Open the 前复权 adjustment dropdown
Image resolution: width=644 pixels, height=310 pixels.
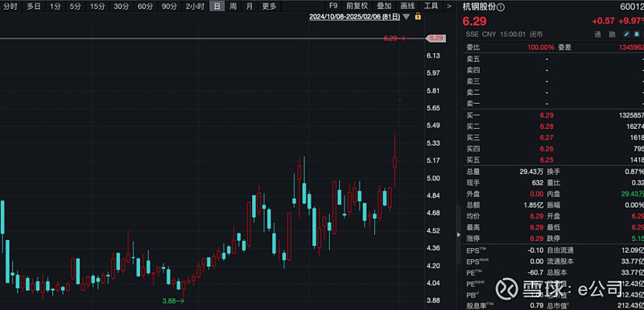click(357, 6)
